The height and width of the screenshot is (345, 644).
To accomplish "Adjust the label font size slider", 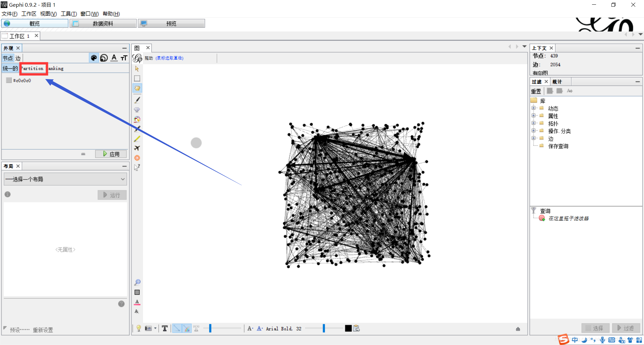I will coord(324,328).
